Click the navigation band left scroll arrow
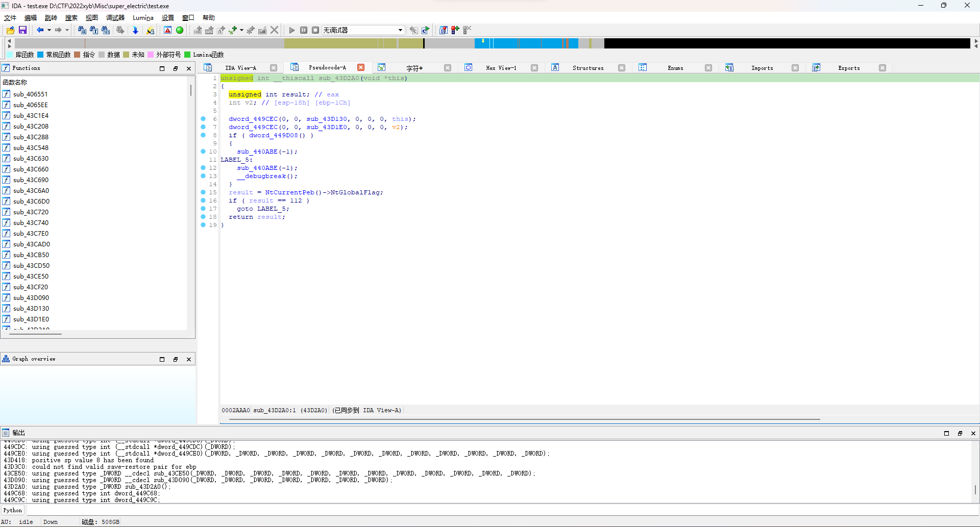This screenshot has width=980, height=527. pyautogui.click(x=9, y=40)
